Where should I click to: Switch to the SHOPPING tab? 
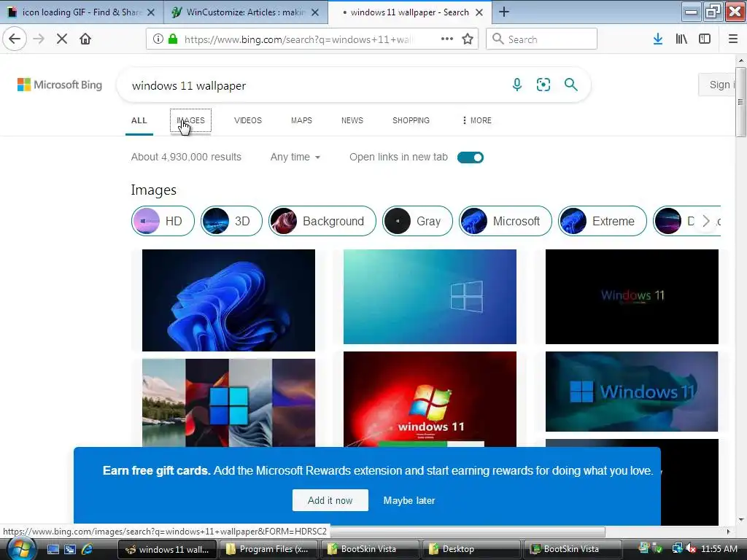411,120
